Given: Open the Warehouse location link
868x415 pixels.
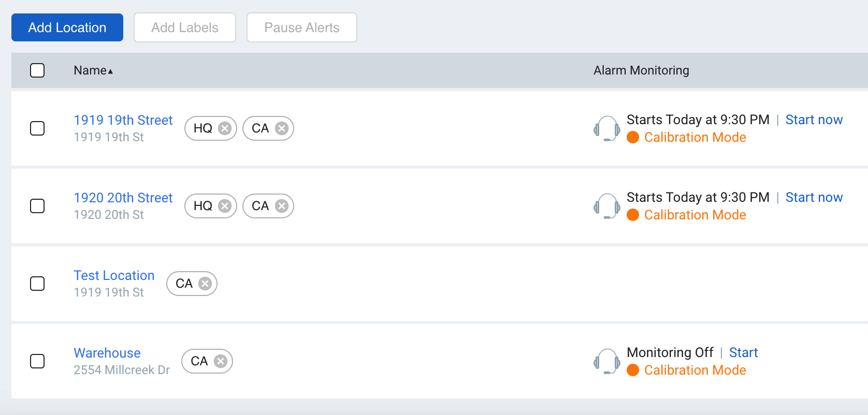Looking at the screenshot, I should [x=107, y=353].
